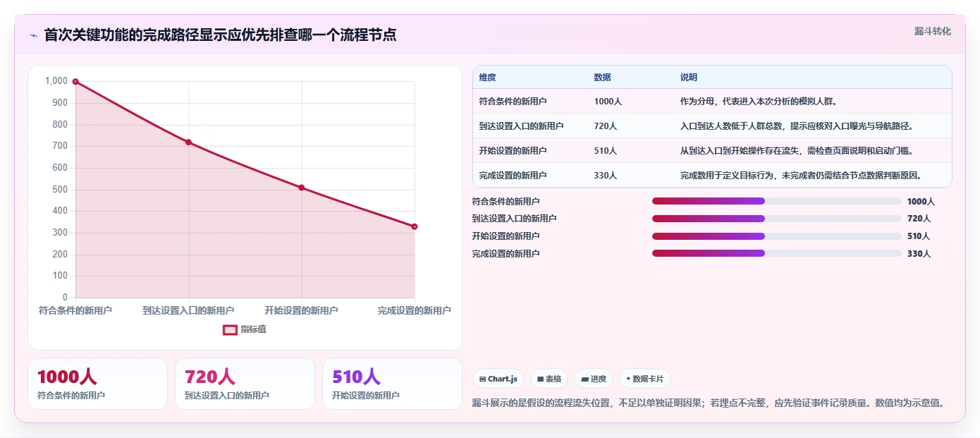Click the 510人 value beside the progress bar
980x438 pixels.
919,236
